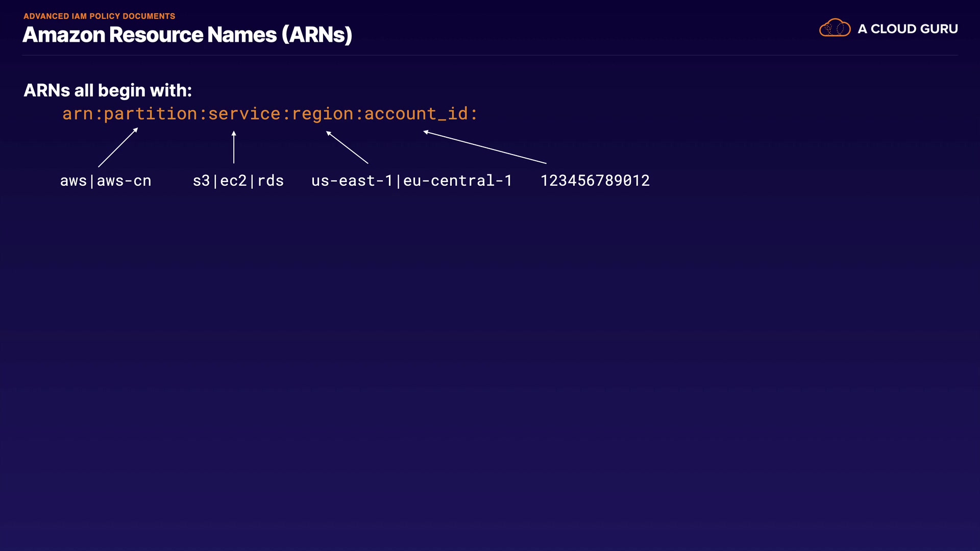Select the "partition" segment of the ARN format

[151, 113]
